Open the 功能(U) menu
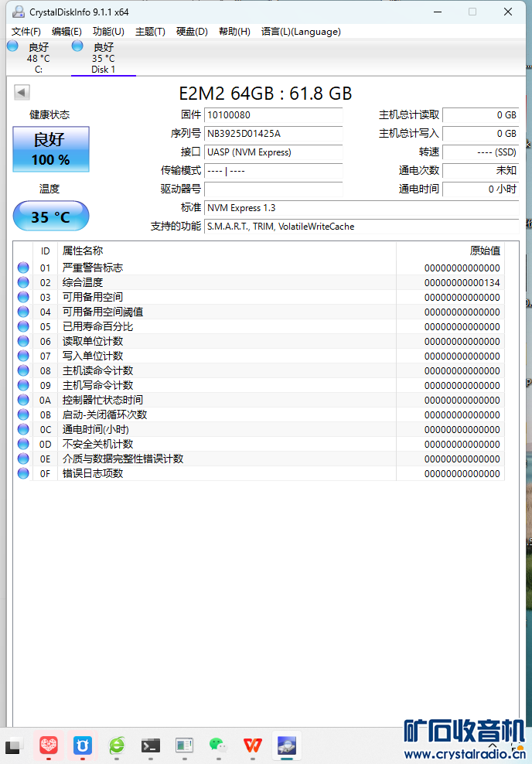 [x=108, y=32]
